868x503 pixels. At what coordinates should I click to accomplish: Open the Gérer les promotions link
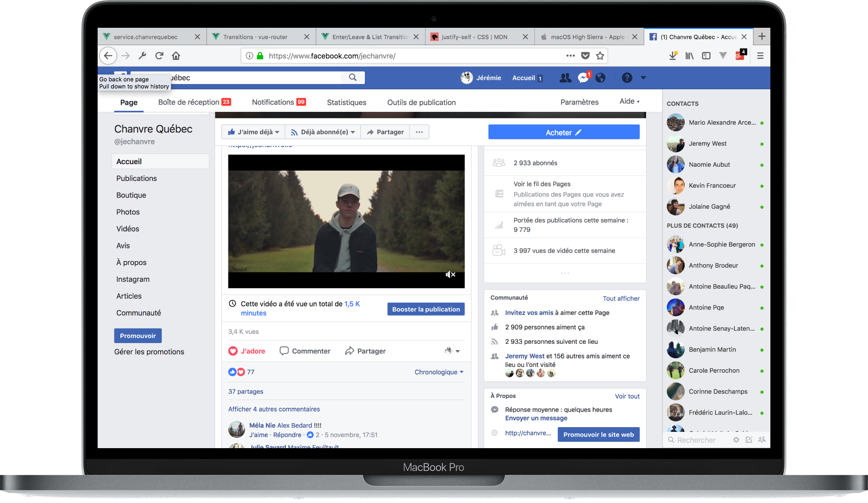pyautogui.click(x=149, y=352)
